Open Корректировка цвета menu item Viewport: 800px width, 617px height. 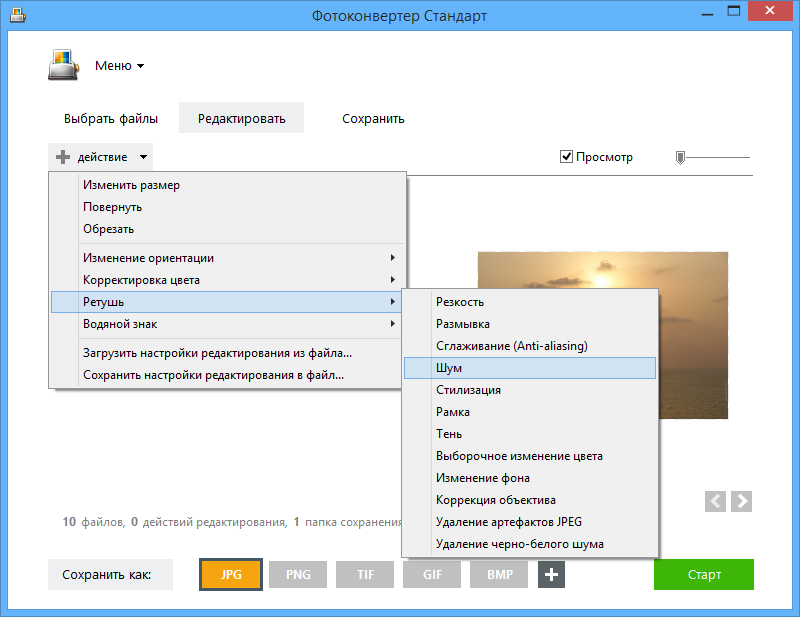click(x=227, y=280)
